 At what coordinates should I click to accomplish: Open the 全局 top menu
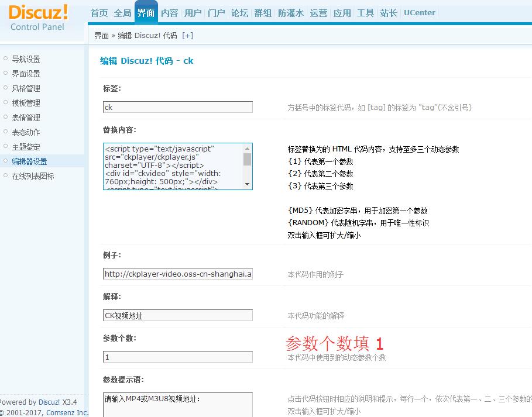coord(122,13)
